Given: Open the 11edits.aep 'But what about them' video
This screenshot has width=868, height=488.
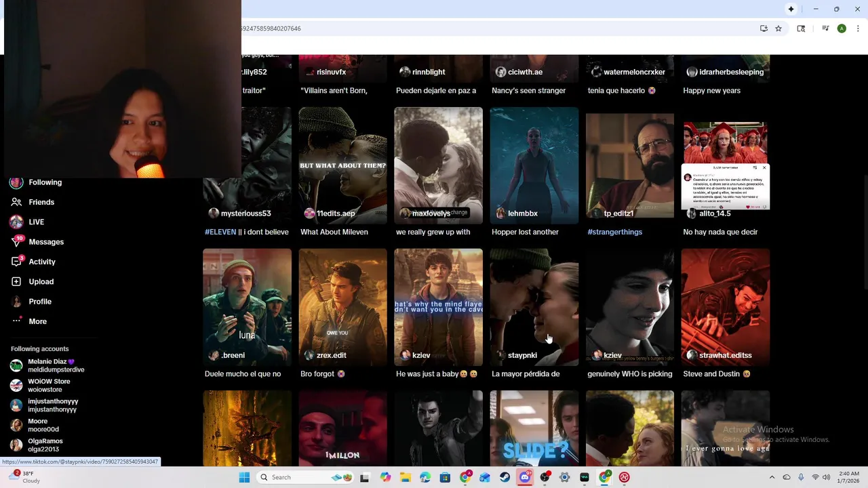Looking at the screenshot, I should (x=343, y=165).
